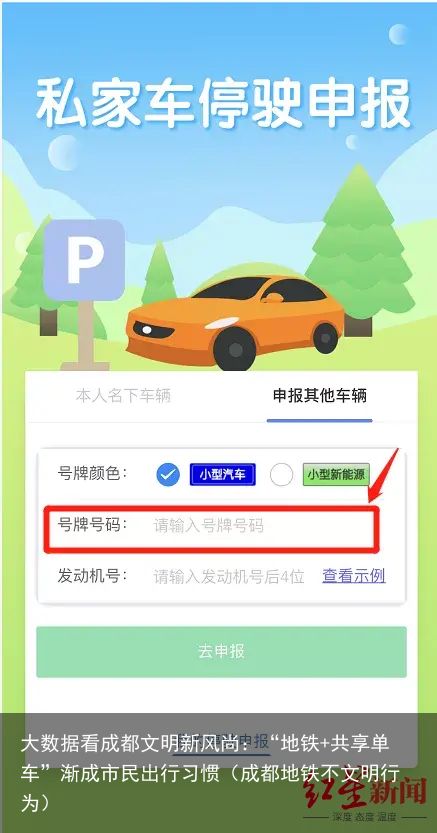Select the empty 小型新能源 radio button
437x833 pixels.
pyautogui.click(x=281, y=474)
